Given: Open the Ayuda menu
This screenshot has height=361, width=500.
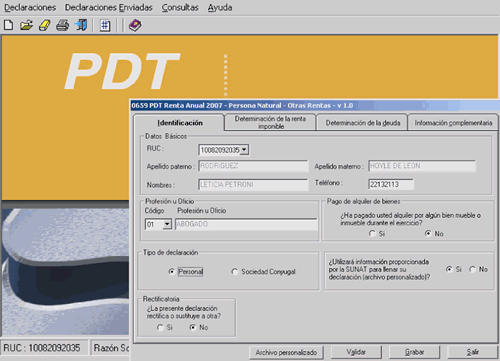Looking at the screenshot, I should click(x=220, y=7).
